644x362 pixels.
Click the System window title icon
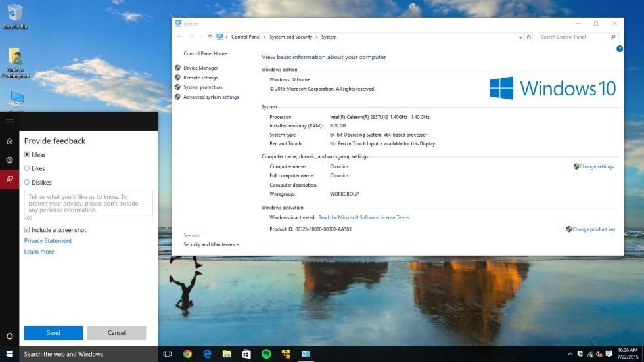pos(178,24)
